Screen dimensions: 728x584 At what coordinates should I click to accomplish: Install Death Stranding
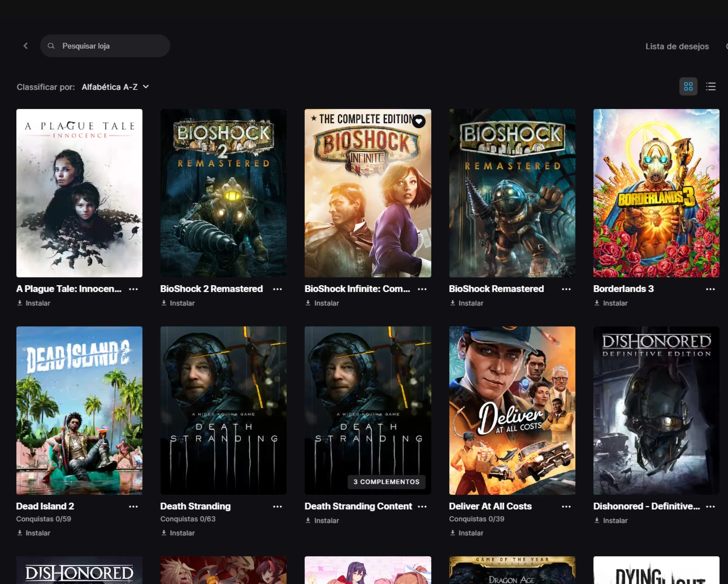(x=177, y=533)
